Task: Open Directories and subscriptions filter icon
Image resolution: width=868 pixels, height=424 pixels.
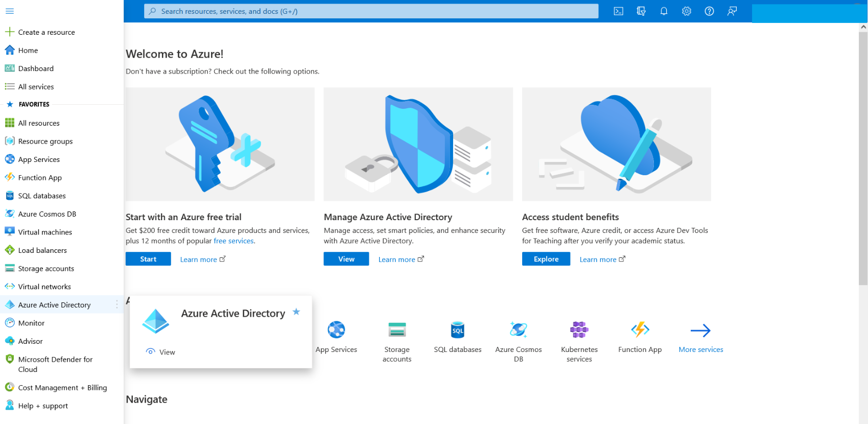Action: [x=641, y=11]
